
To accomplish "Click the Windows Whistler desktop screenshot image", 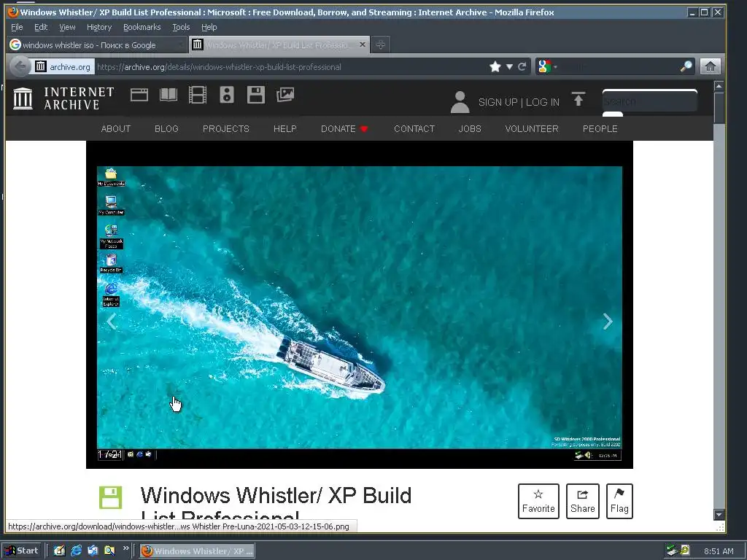I will point(359,313).
